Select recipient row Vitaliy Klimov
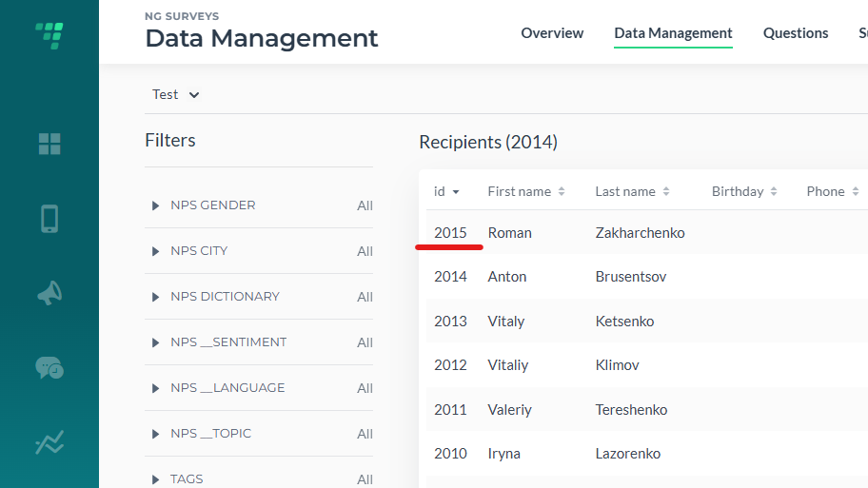The height and width of the screenshot is (488, 868). click(x=646, y=365)
